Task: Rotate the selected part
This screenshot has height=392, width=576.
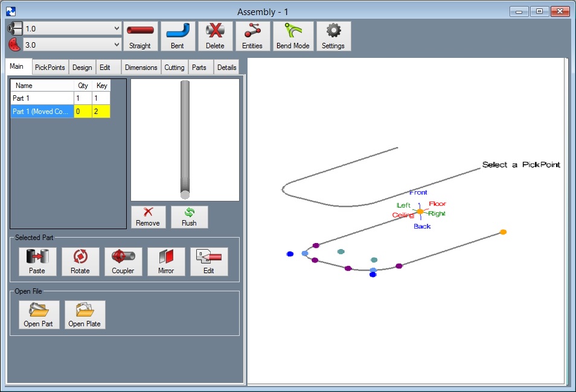Action: (x=80, y=261)
